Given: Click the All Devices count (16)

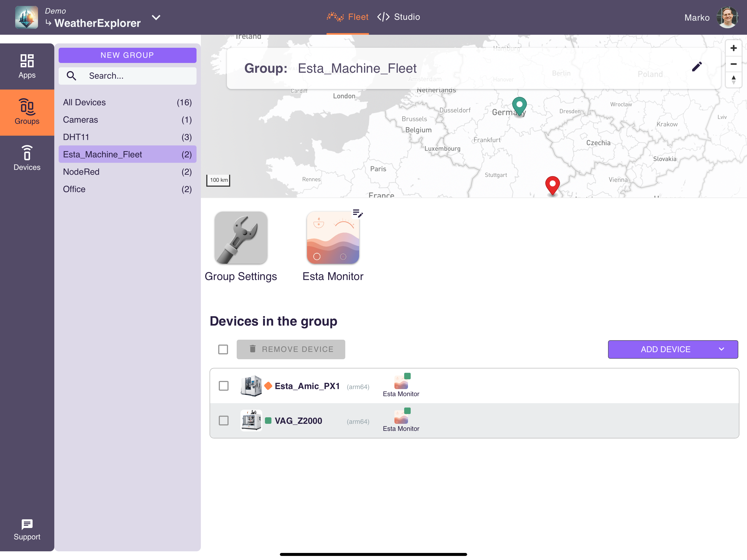Looking at the screenshot, I should pyautogui.click(x=184, y=102).
